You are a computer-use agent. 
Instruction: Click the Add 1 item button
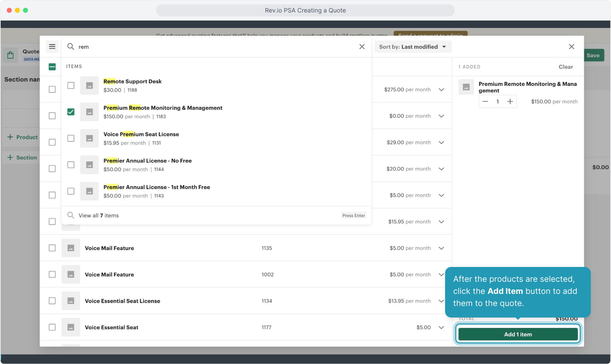tap(518, 334)
